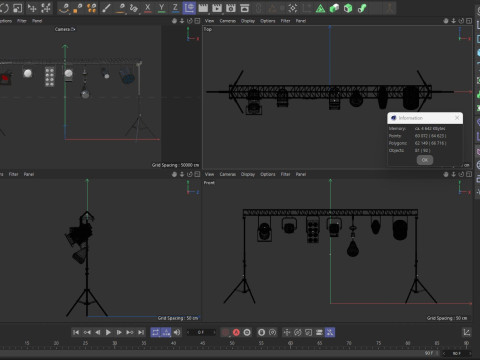Open Panel menu in Front viewport

click(301, 174)
